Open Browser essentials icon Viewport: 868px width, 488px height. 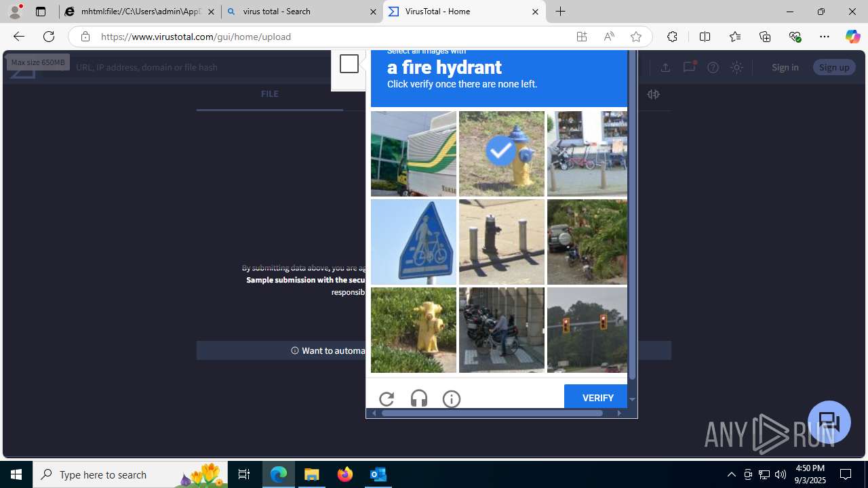pos(795,37)
